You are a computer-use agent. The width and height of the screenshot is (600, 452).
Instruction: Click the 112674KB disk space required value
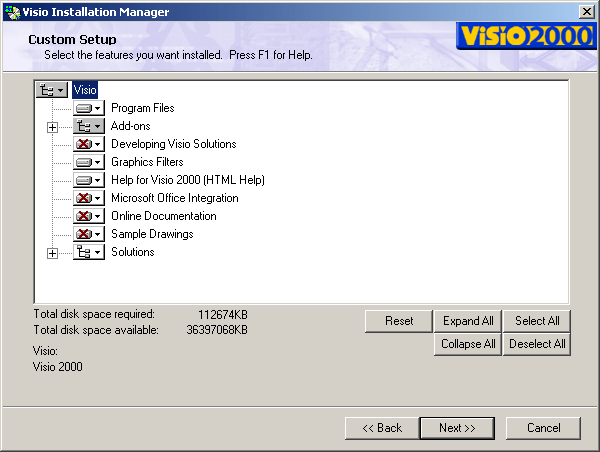(x=223, y=315)
